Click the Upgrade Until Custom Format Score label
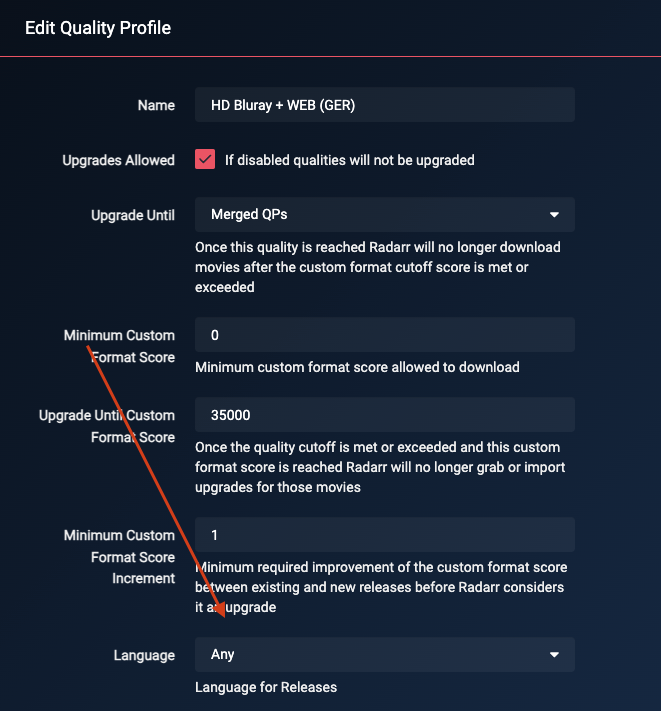Viewport: 661px width, 711px height. click(107, 426)
